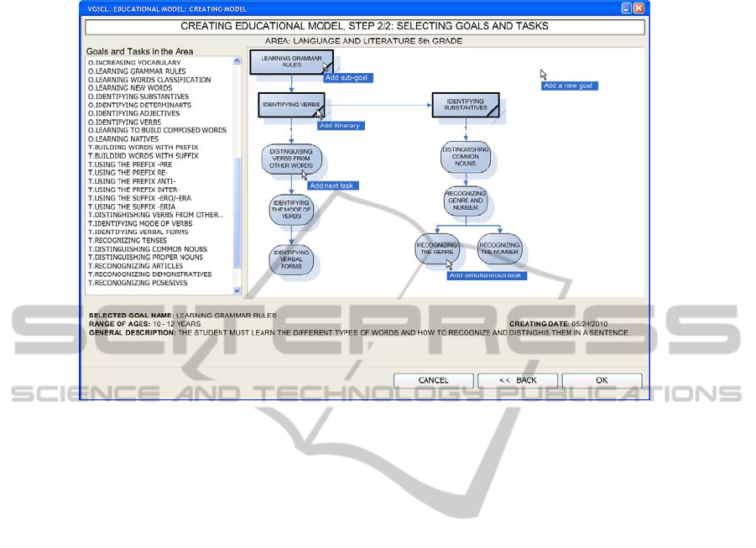756x548 pixels.
Task: Select the Recognizing Genre and Number node
Action: [x=465, y=201]
